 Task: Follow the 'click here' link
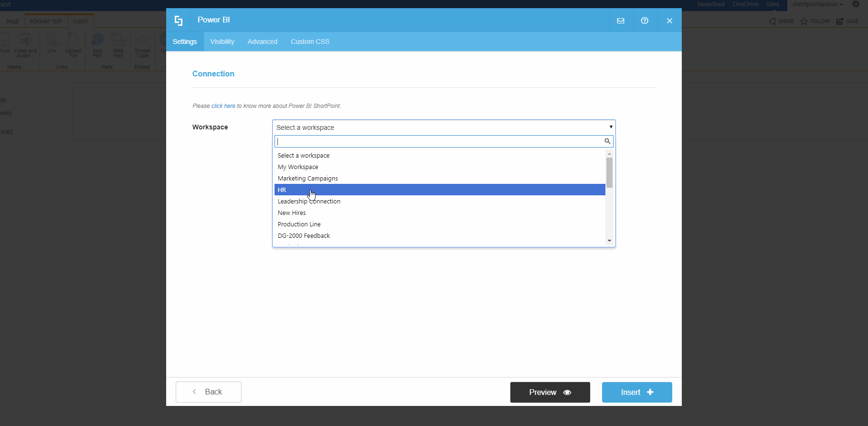pyautogui.click(x=223, y=106)
